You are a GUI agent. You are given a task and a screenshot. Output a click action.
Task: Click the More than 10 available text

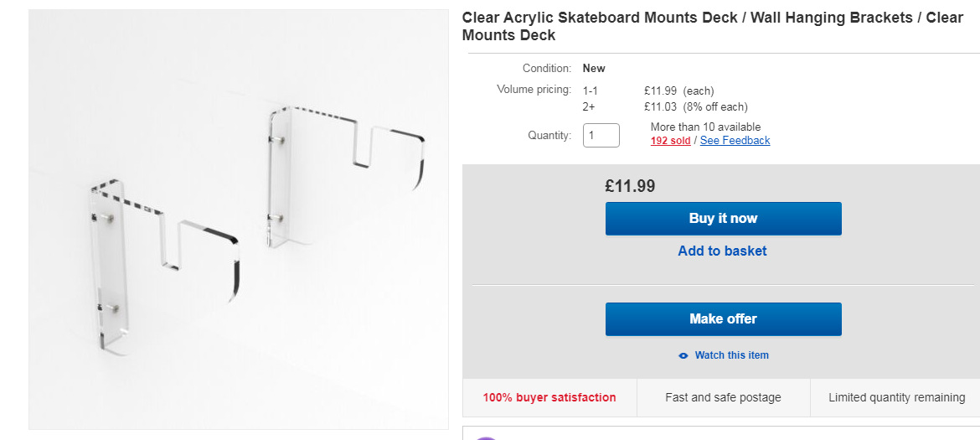(x=705, y=127)
